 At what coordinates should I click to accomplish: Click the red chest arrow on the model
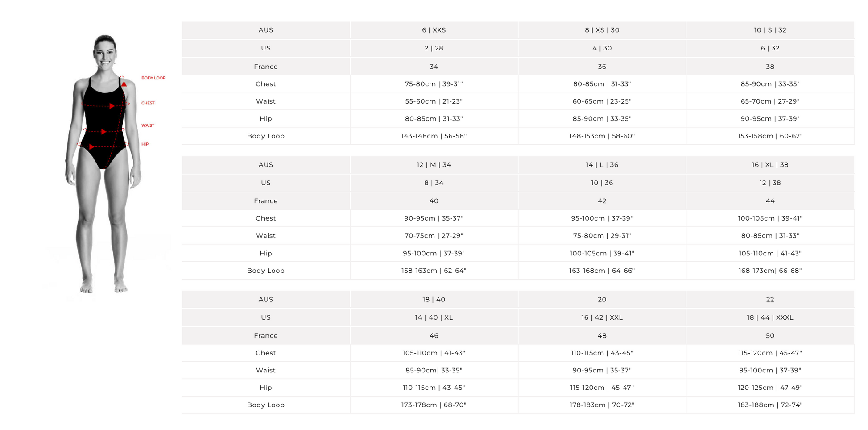click(x=112, y=106)
